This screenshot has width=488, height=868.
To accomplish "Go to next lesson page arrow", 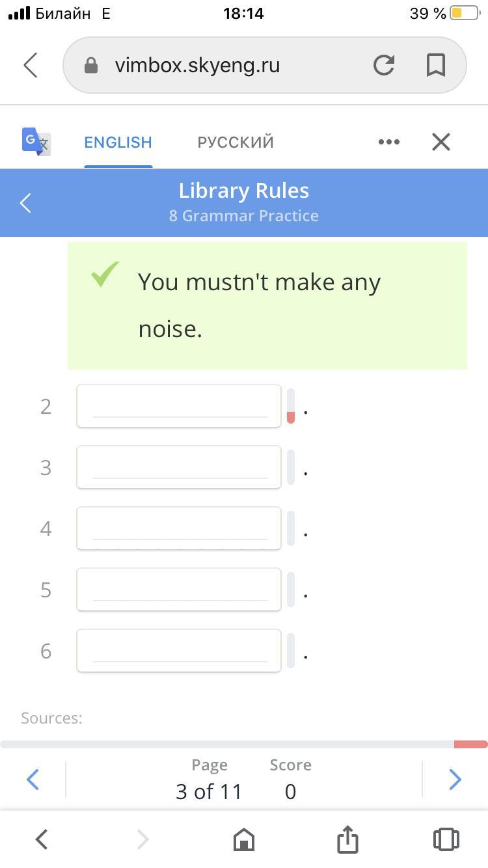I will point(455,779).
